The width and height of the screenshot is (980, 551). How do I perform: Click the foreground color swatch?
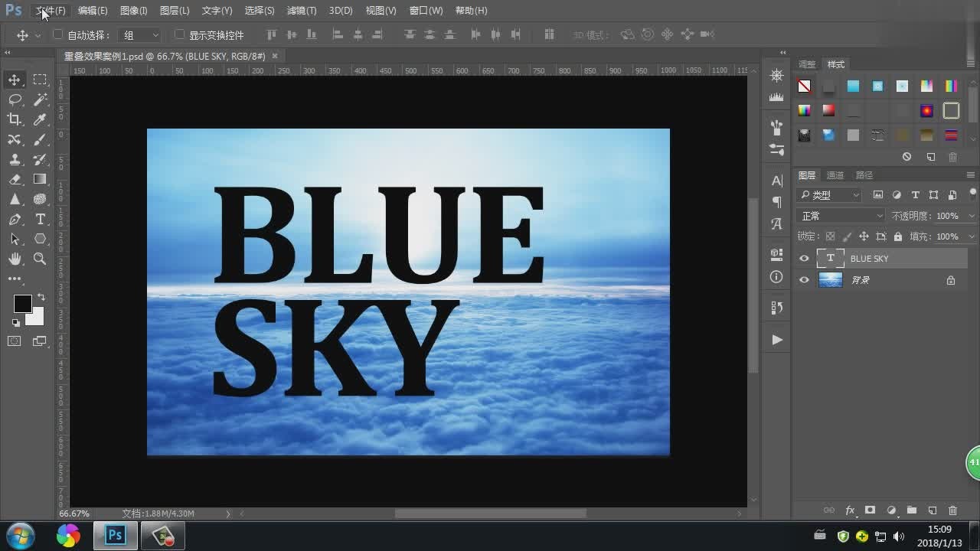point(21,303)
